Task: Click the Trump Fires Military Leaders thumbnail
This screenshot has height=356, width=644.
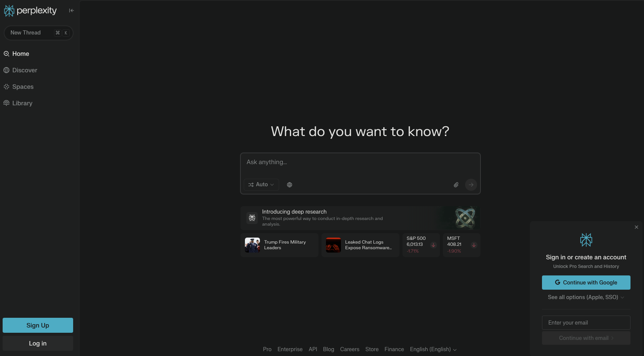Action: click(x=252, y=245)
